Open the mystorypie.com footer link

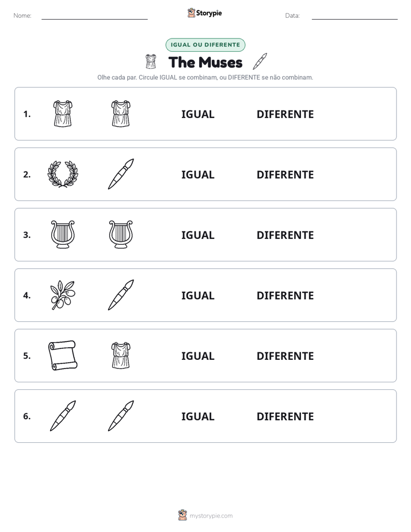click(x=211, y=516)
